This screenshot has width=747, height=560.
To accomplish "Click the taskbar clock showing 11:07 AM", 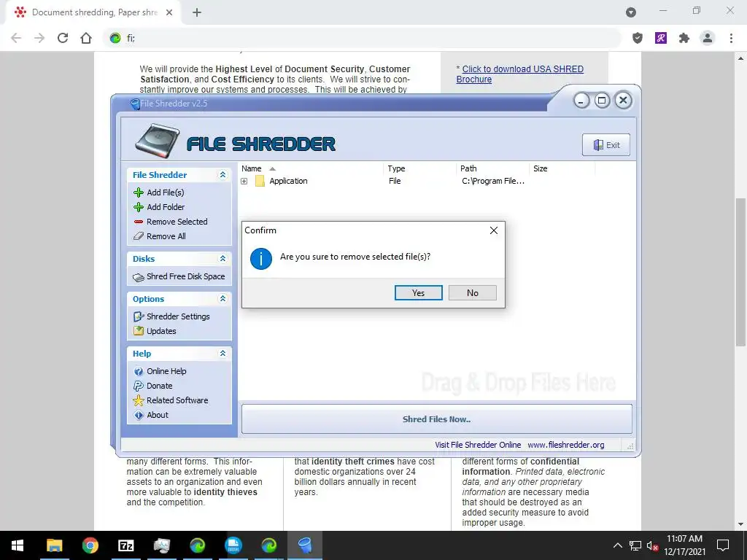I will [x=684, y=545].
